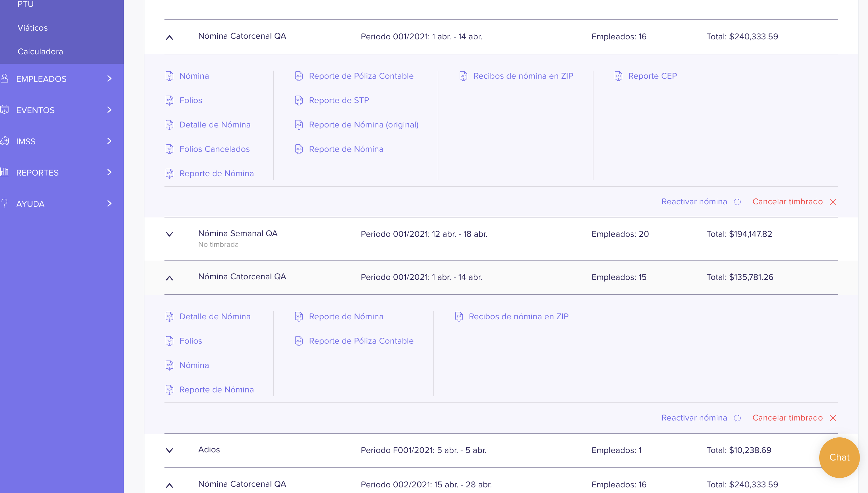Screen dimensions: 868x493
Task: Expand REPORTES menu arrow
Action: pos(109,172)
